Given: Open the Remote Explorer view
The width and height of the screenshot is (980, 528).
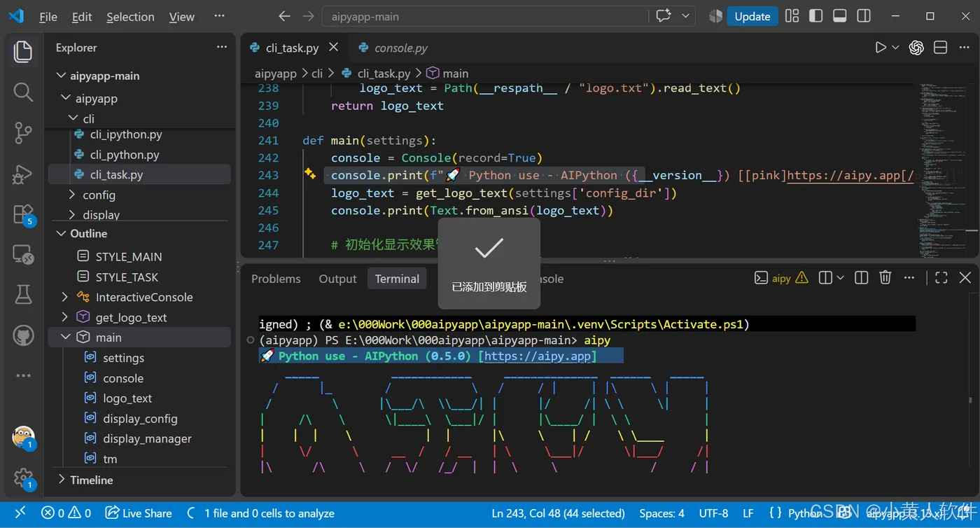Looking at the screenshot, I should (x=23, y=254).
